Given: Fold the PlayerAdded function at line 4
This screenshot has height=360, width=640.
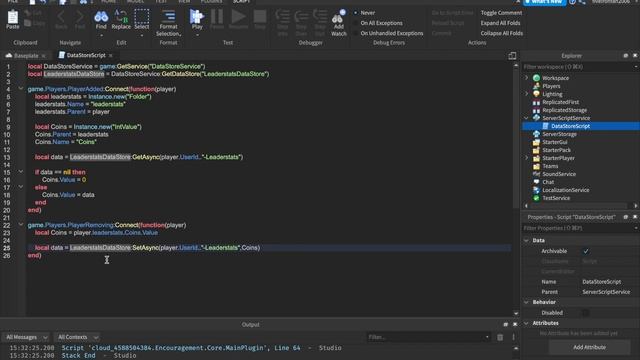Looking at the screenshot, I should pos(21,89).
